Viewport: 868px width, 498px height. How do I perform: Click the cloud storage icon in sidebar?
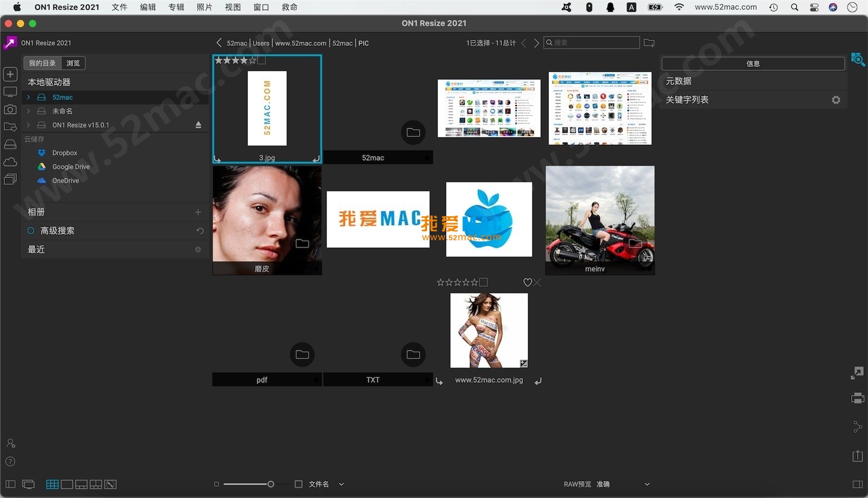click(10, 162)
